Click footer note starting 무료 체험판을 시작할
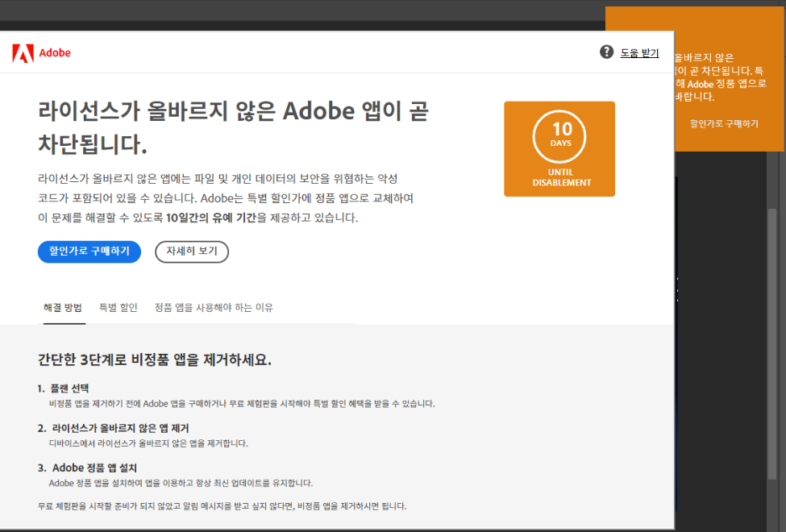786x532 pixels. click(x=222, y=506)
